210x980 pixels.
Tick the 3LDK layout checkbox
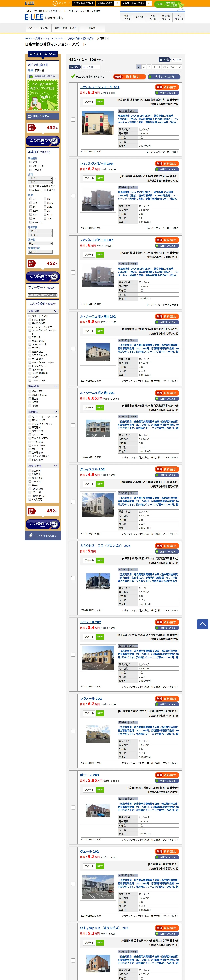[45, 215]
